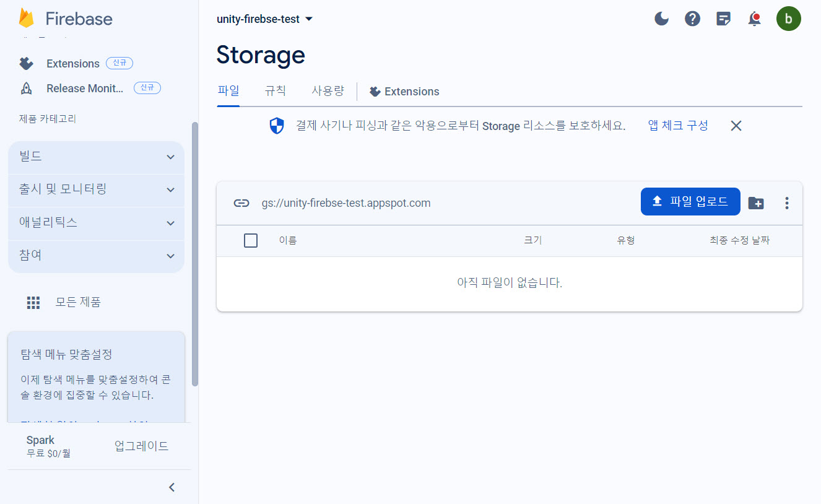This screenshot has height=504, width=821.
Task: Expand the 참여 category
Action: point(96,256)
